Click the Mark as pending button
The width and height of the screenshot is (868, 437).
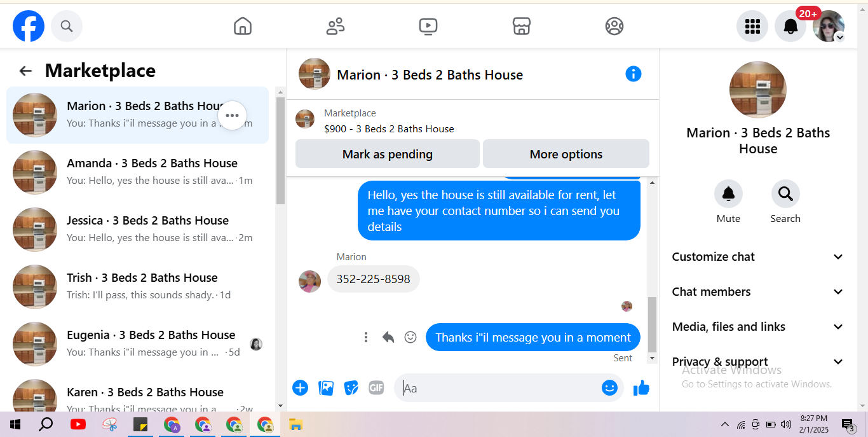pos(388,154)
